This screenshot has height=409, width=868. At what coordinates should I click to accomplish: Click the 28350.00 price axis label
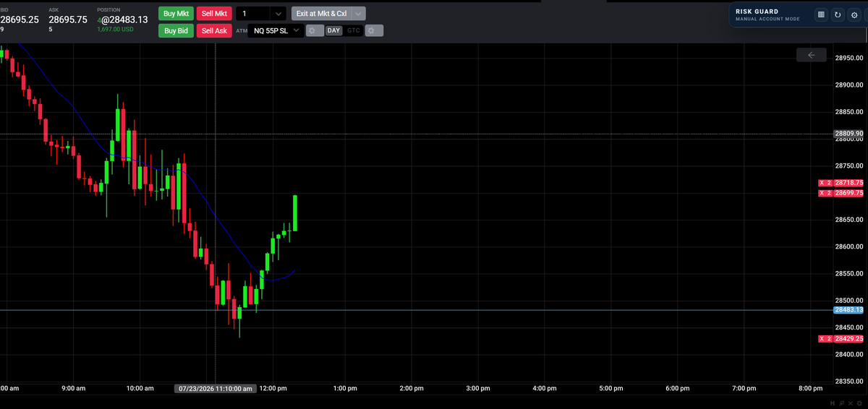849,382
